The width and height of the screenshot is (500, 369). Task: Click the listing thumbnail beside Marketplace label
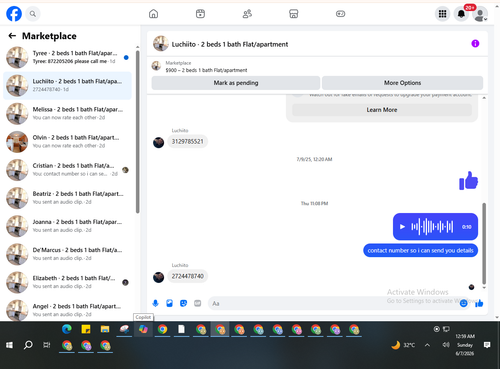coord(156,66)
